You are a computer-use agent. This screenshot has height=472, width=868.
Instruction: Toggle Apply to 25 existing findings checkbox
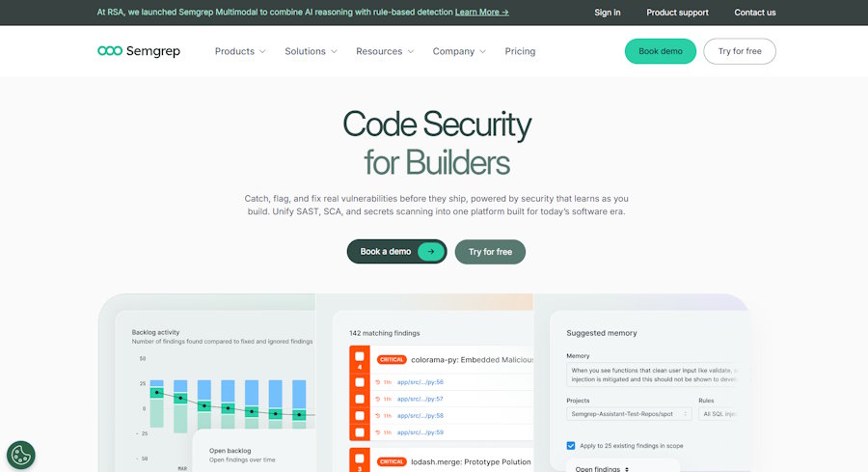pos(571,445)
